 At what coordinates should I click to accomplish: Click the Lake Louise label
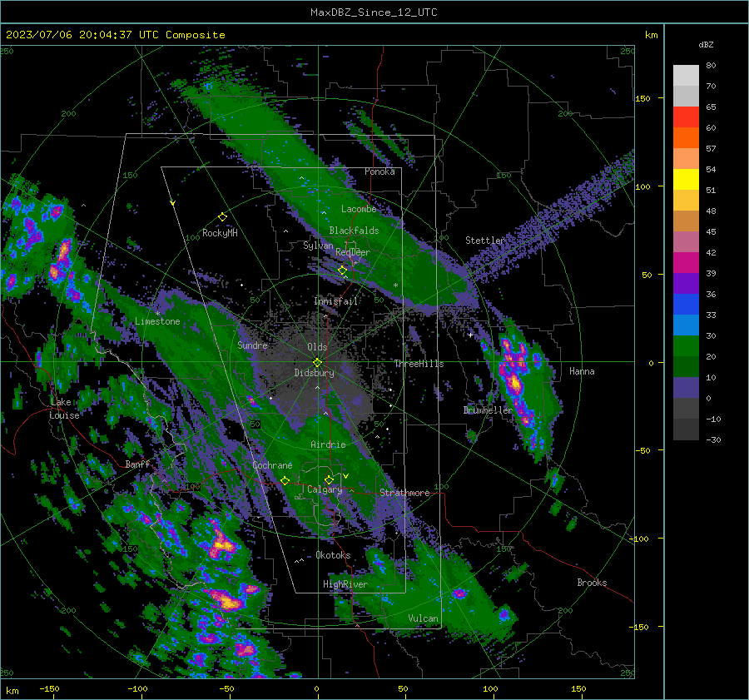pos(64,409)
